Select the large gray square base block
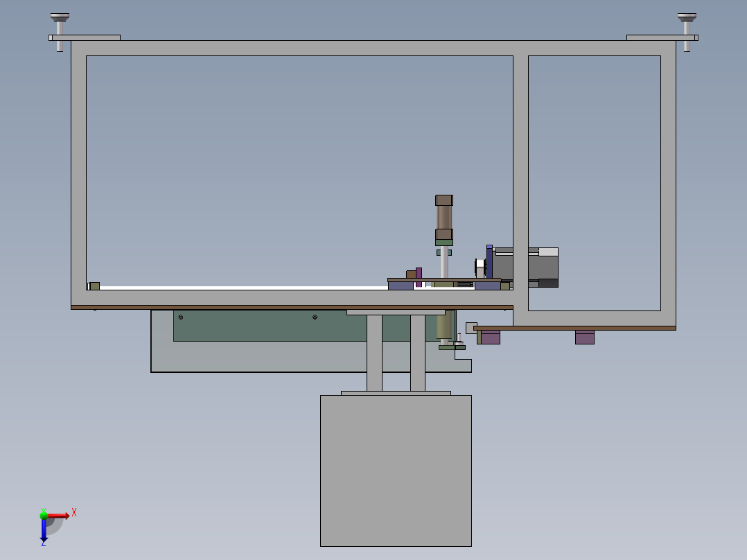This screenshot has height=560, width=747. [x=396, y=471]
